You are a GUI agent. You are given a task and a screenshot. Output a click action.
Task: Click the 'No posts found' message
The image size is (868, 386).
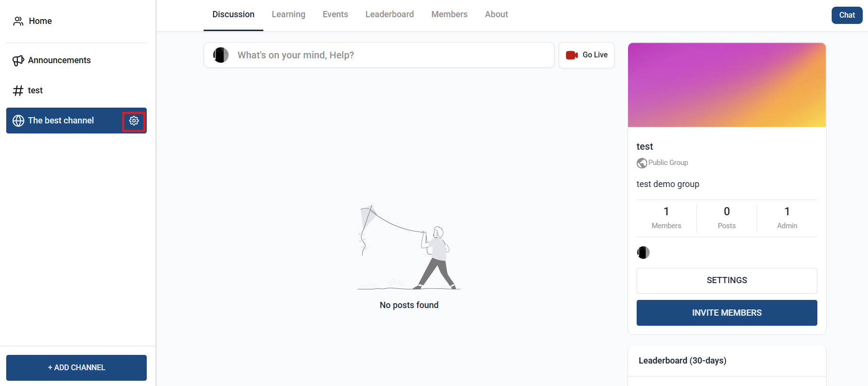[409, 305]
